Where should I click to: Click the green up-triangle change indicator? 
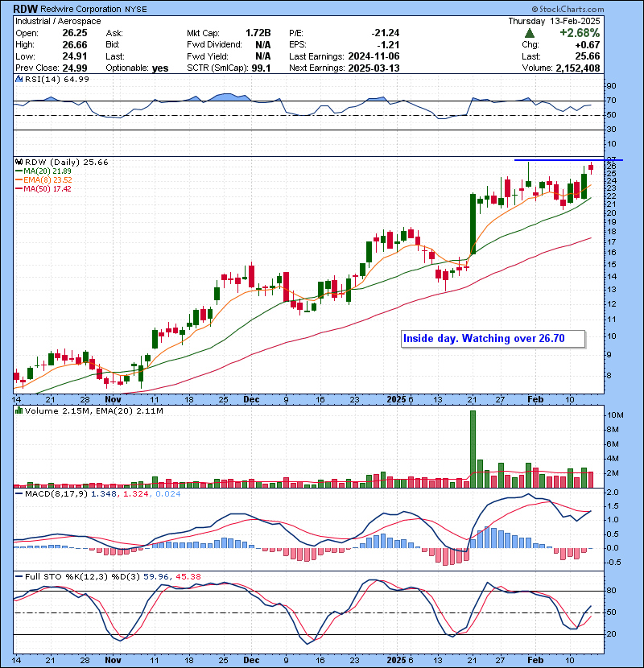(530, 33)
